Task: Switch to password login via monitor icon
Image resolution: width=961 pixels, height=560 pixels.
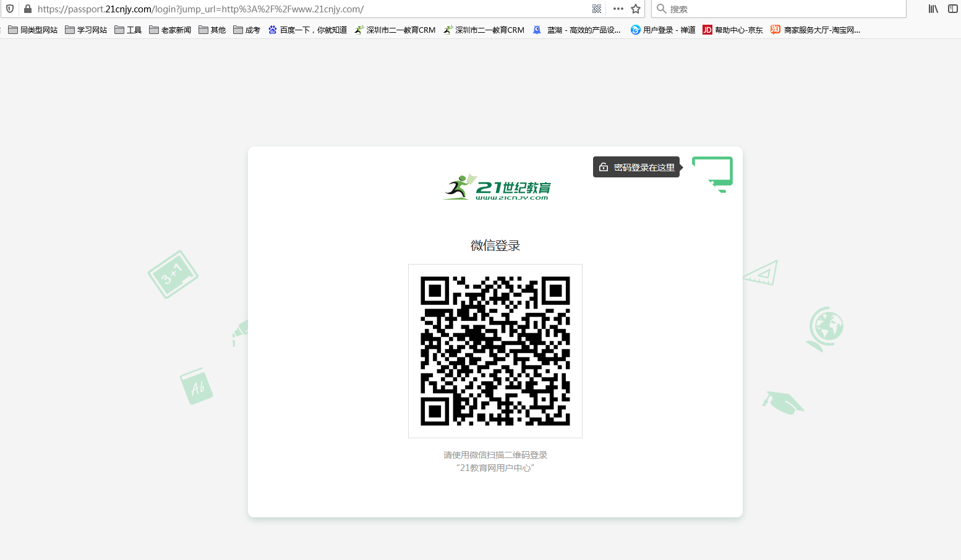Action: [x=712, y=174]
